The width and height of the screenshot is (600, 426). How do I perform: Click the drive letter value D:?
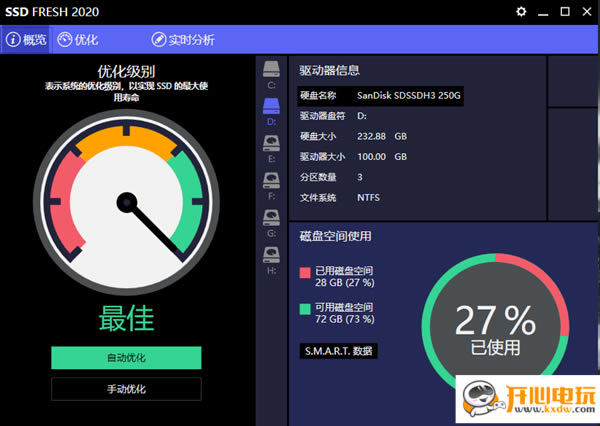(362, 116)
